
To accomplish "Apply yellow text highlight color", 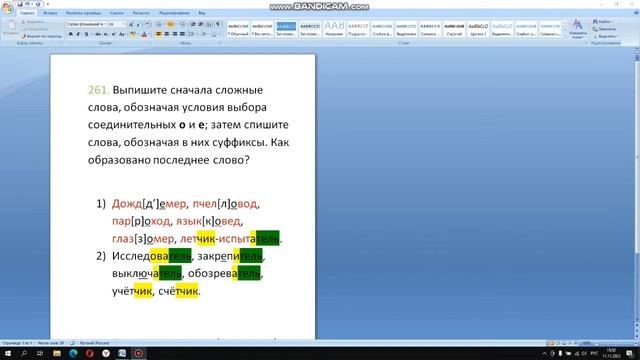I will tap(133, 35).
